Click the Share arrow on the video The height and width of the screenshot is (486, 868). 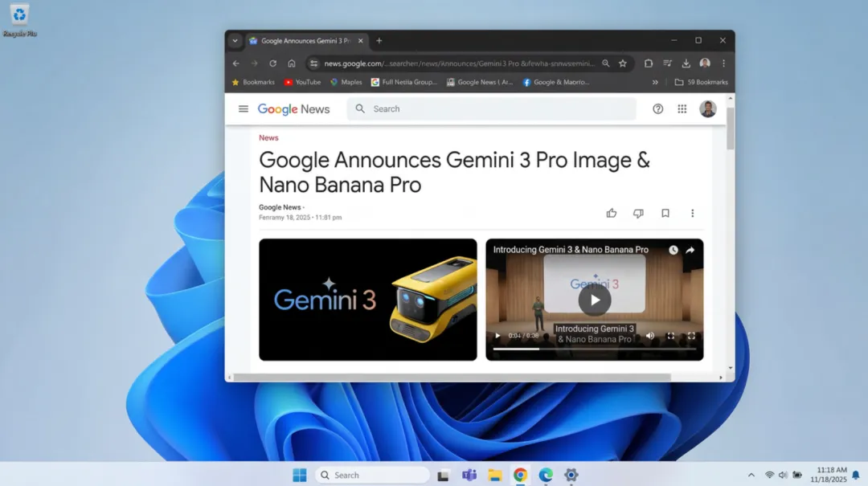tap(690, 250)
